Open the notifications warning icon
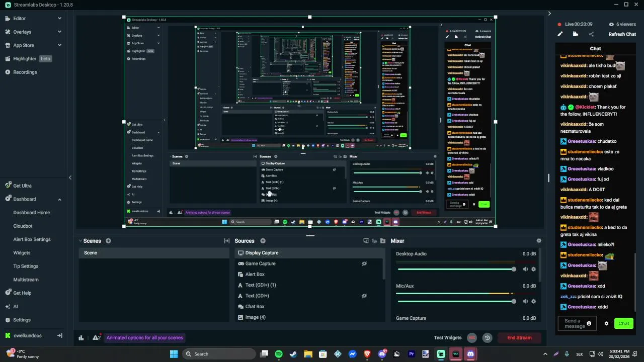Viewport: 644px width, 362px height. (96, 337)
